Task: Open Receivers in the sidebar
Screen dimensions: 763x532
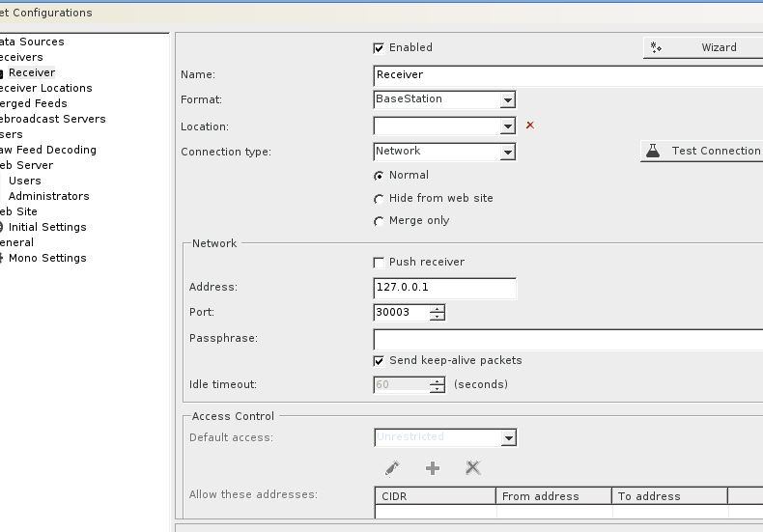Action: (x=21, y=57)
